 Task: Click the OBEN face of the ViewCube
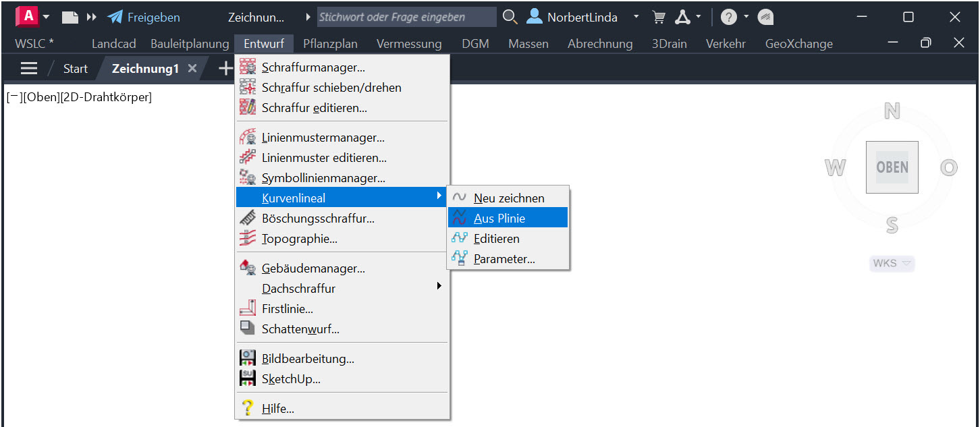pos(892,167)
